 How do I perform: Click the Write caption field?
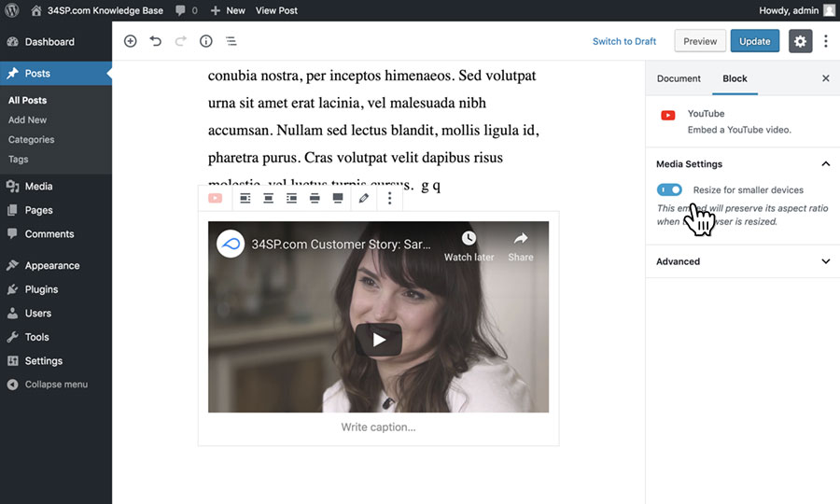(x=378, y=427)
